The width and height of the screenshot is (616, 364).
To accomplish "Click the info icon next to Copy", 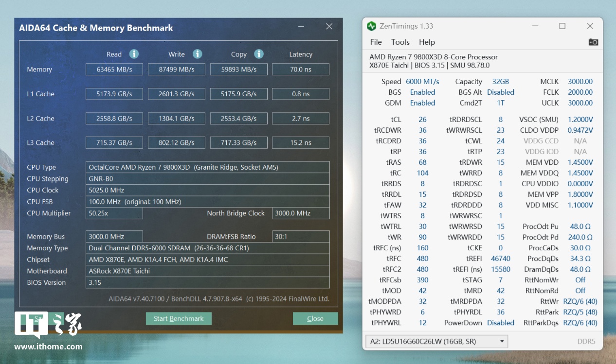I will click(259, 54).
